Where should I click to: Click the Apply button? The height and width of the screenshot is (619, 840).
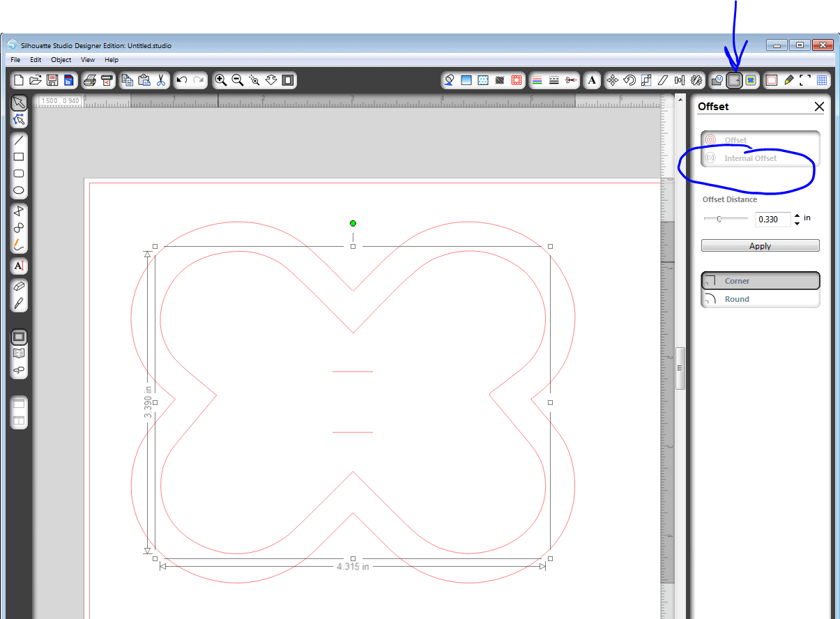tap(760, 246)
